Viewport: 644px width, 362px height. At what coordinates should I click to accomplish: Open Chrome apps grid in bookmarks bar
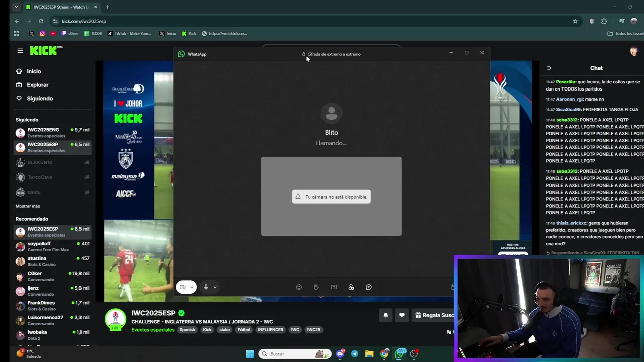click(16, 34)
